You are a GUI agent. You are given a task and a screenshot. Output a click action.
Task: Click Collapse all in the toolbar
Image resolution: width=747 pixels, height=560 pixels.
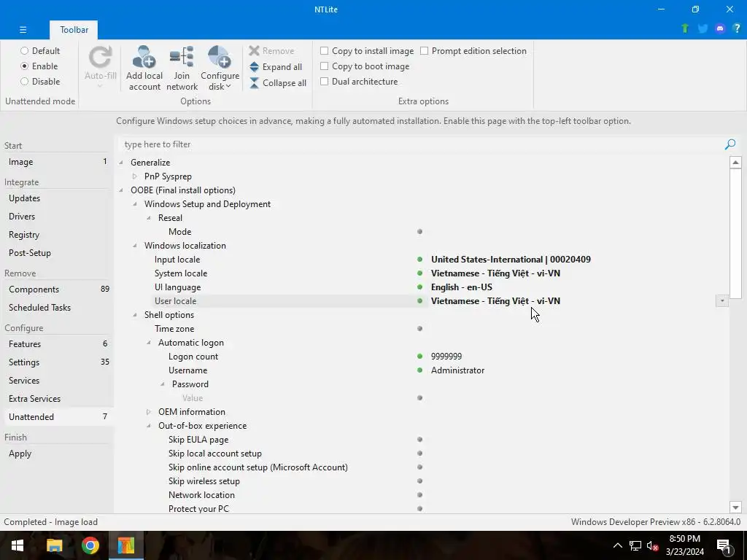(x=278, y=83)
